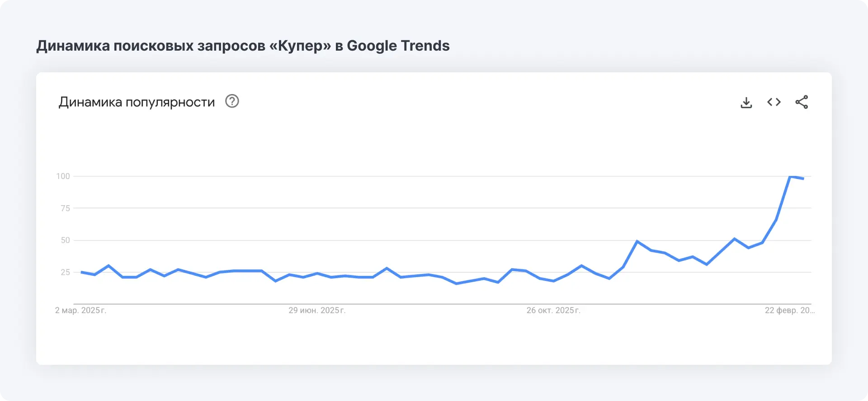Click the 50 value on vertical axis
Viewport: 868px width, 401px height.
pyautogui.click(x=65, y=241)
